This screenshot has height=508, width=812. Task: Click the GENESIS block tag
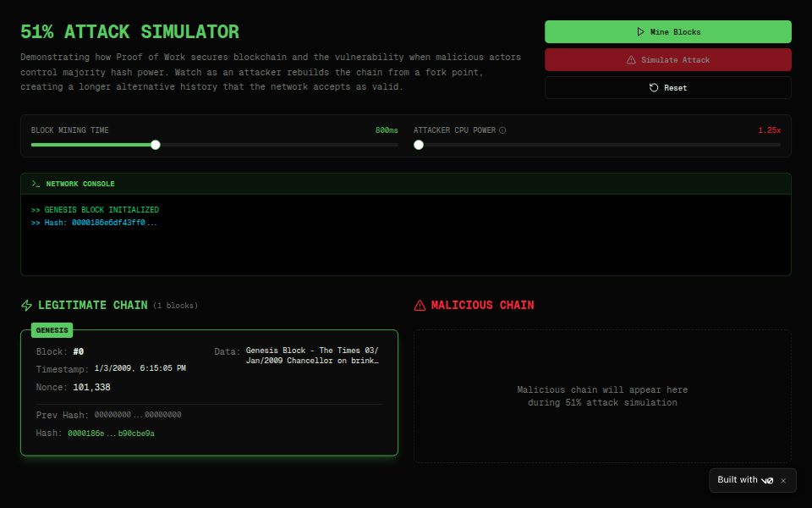click(52, 330)
